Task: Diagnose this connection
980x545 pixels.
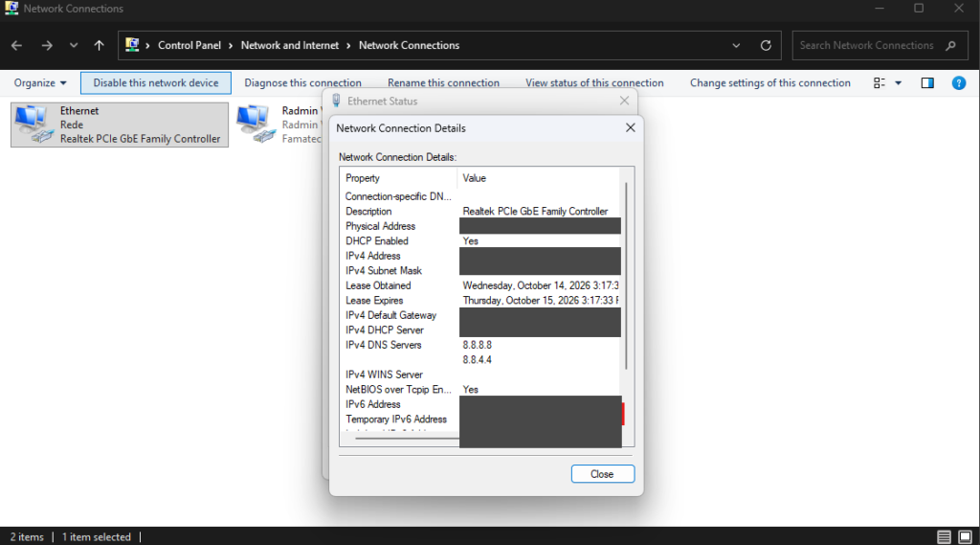Action: (302, 82)
